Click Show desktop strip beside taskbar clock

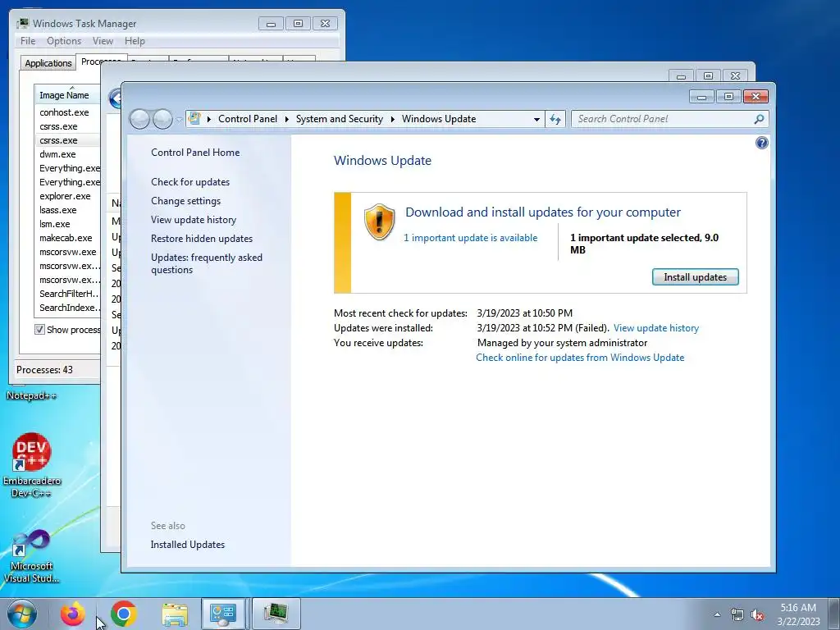coord(834,614)
